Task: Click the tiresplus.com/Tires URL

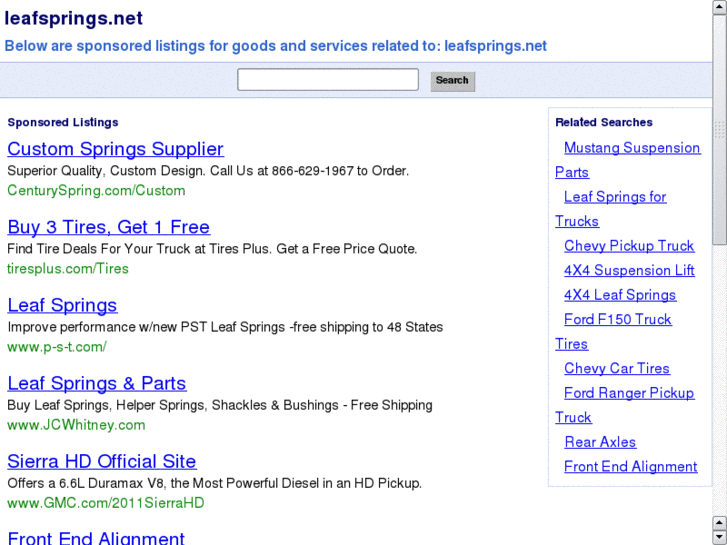Action: tap(68, 268)
